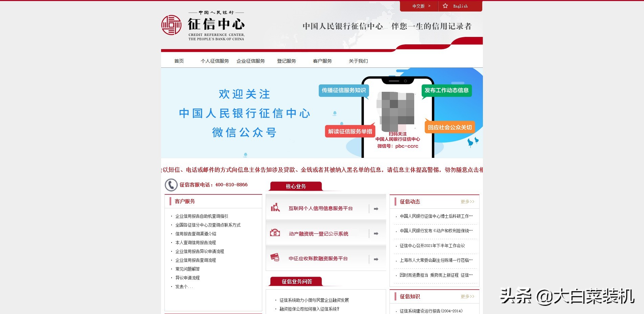Click the phone icon beside 征信客服电话
The height and width of the screenshot is (314, 644).
(171, 185)
